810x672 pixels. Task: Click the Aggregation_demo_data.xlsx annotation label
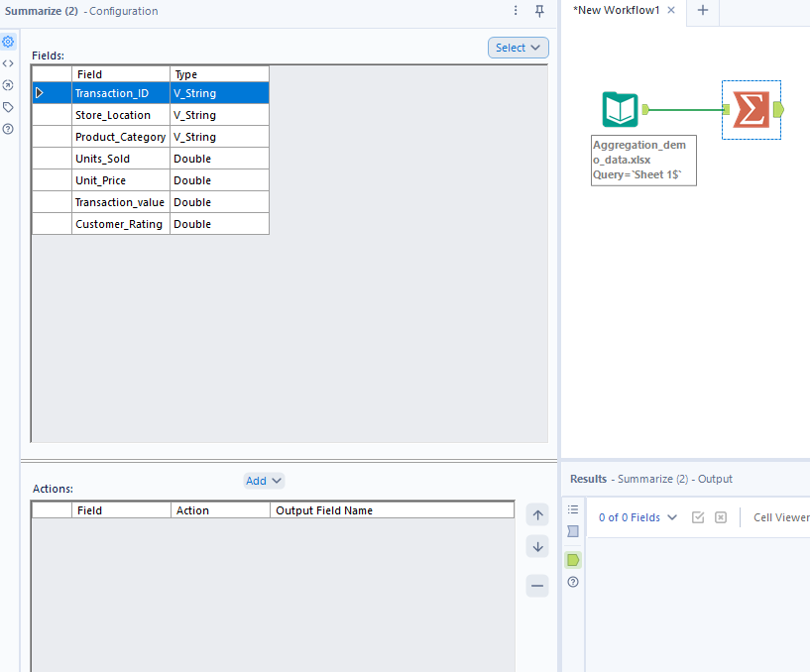[643, 161]
